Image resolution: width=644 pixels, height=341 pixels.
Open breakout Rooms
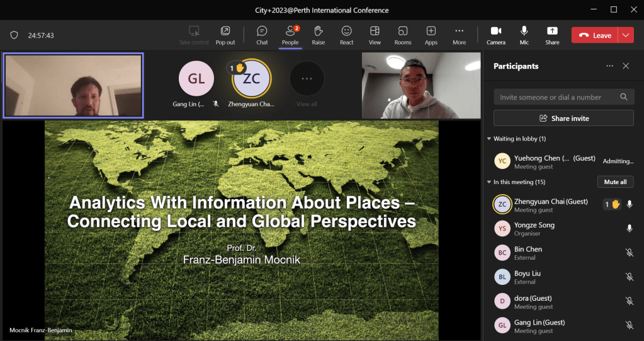point(403,35)
